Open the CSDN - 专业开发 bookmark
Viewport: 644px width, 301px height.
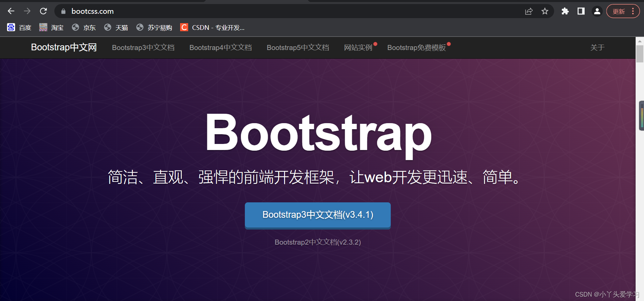(x=212, y=28)
